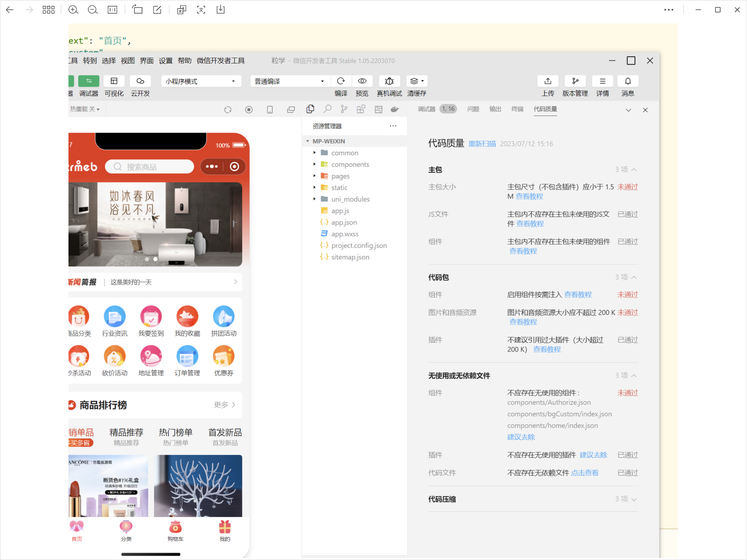The height and width of the screenshot is (560, 747).
Task: Go back with the viewer arrow
Action: point(10,10)
